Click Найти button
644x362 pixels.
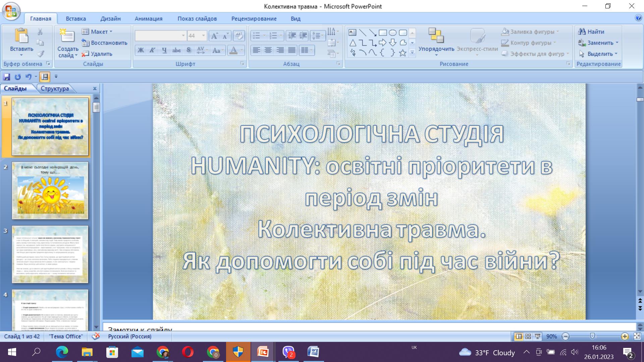pos(591,32)
